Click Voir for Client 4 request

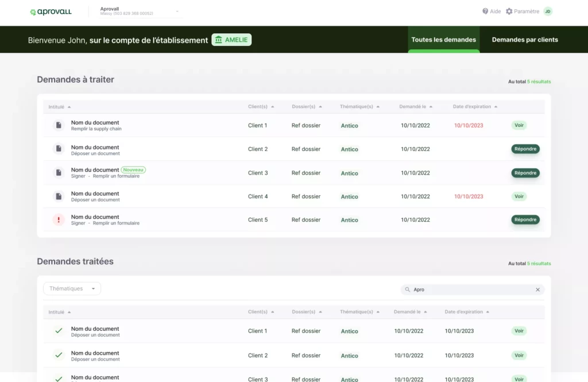tap(519, 196)
